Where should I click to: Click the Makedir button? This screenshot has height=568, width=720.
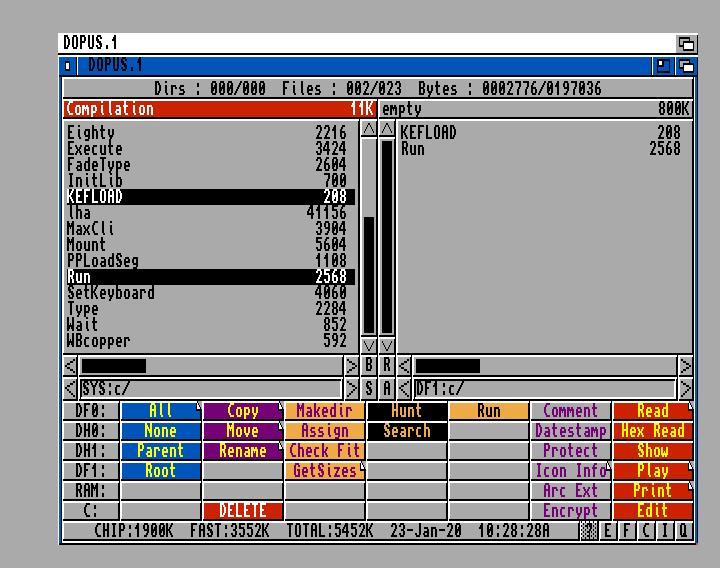tap(325, 411)
